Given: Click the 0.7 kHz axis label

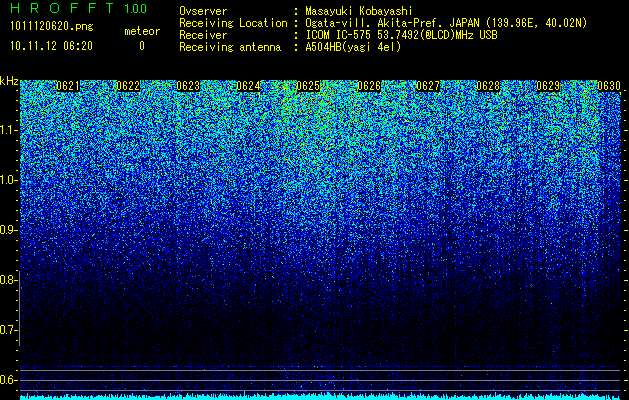Looking at the screenshot, I should 7,330.
